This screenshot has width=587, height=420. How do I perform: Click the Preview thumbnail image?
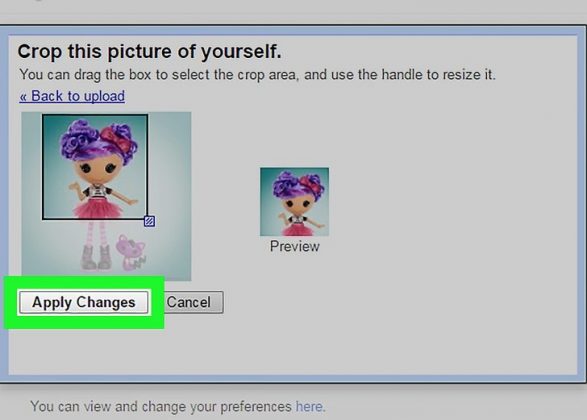pyautogui.click(x=295, y=202)
